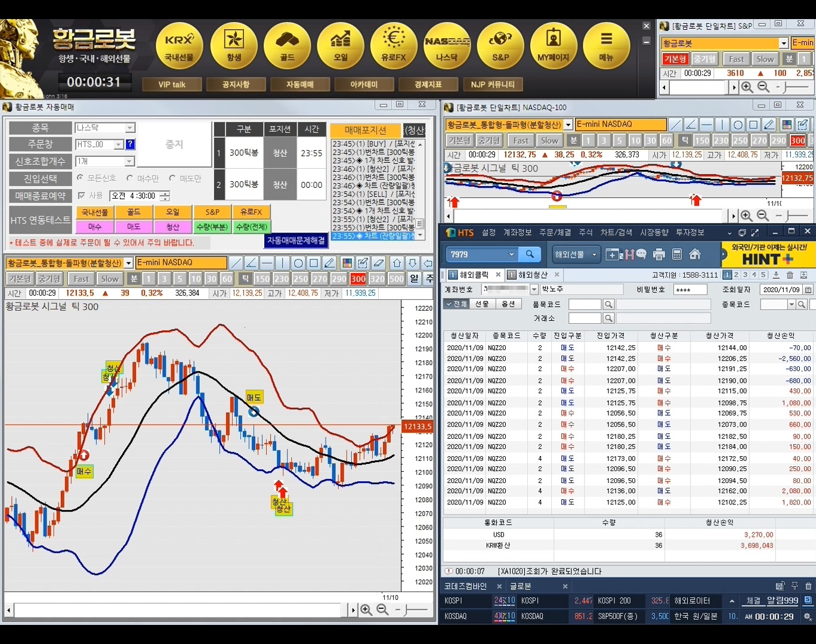816x644 pixels.
Task: Open the 나스닥 NASDAQ round icon
Action: (447, 47)
